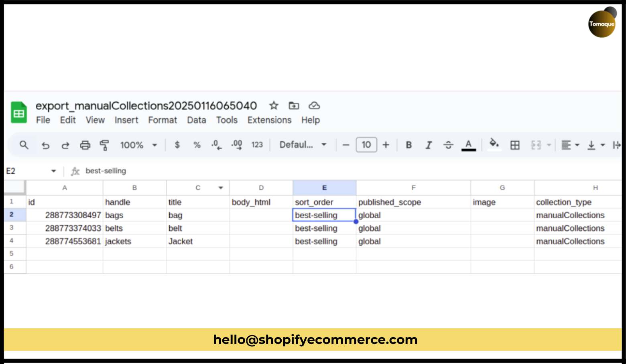
Task: Select the belts handle cell
Action: [134, 228]
